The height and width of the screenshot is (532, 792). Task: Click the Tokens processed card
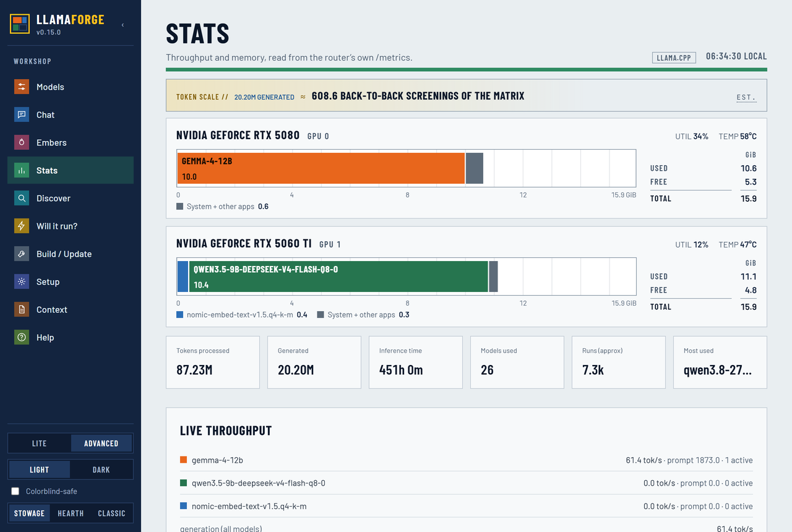[x=213, y=363]
